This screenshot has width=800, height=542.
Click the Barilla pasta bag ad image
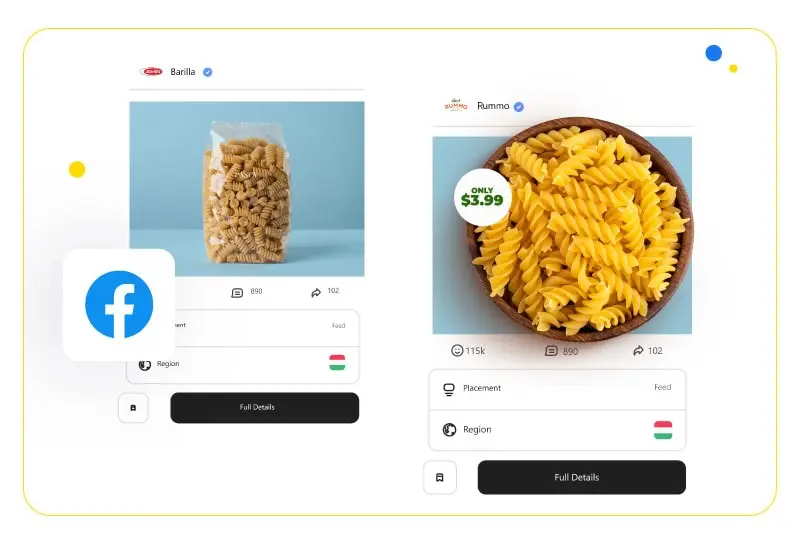[x=247, y=189]
